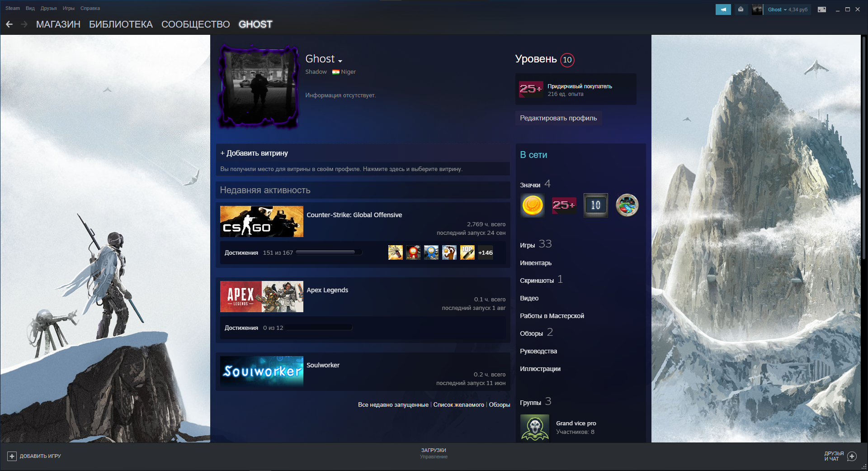The image size is (868, 471).
Task: Click the years-of-service 10 badge
Action: (596, 205)
